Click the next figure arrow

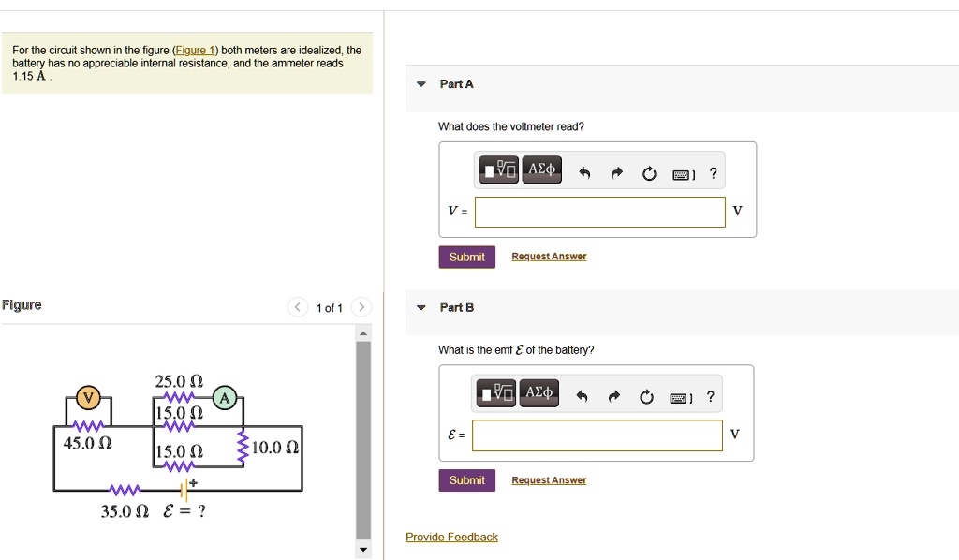coord(361,306)
